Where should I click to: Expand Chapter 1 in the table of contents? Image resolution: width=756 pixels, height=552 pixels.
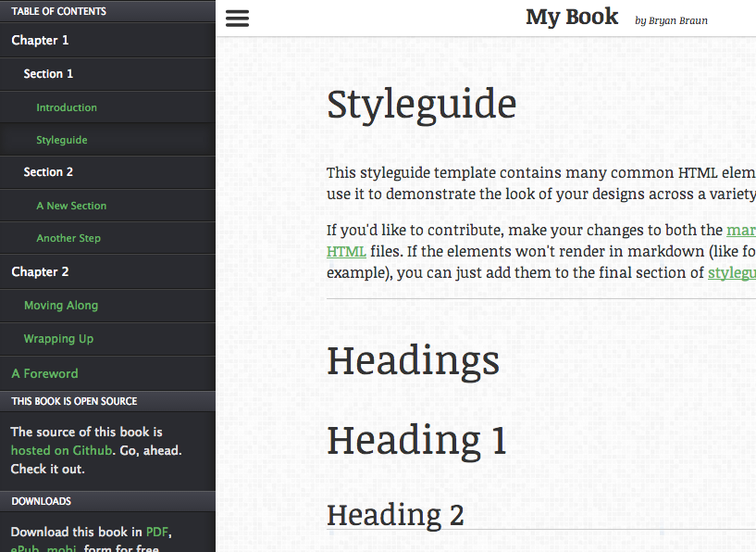click(x=40, y=40)
